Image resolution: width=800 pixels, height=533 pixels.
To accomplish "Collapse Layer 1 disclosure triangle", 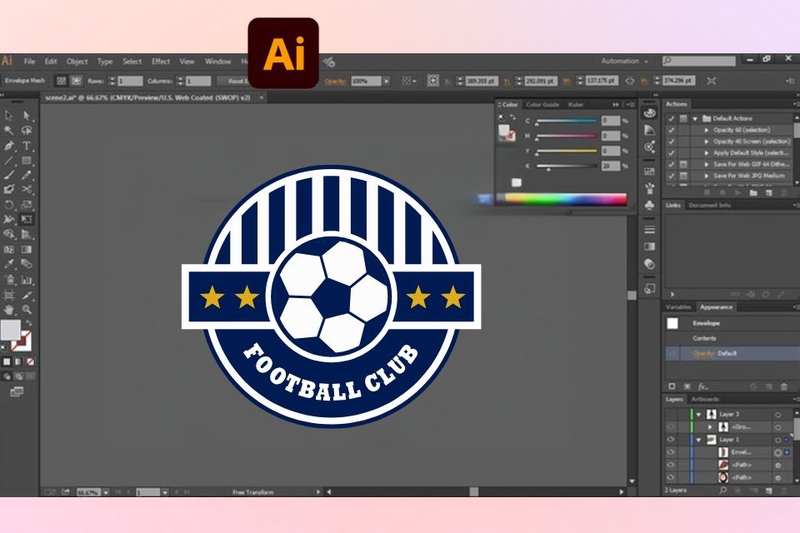I will pyautogui.click(x=699, y=439).
